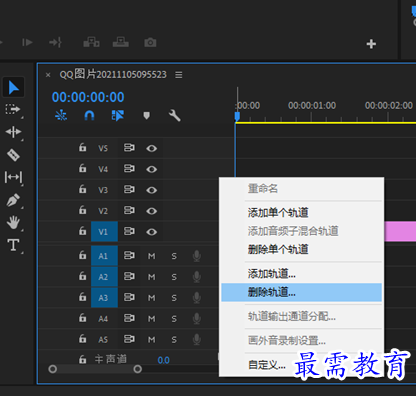Click the right zoom scrollbar handle
This screenshot has width=416, height=396.
(x=138, y=369)
